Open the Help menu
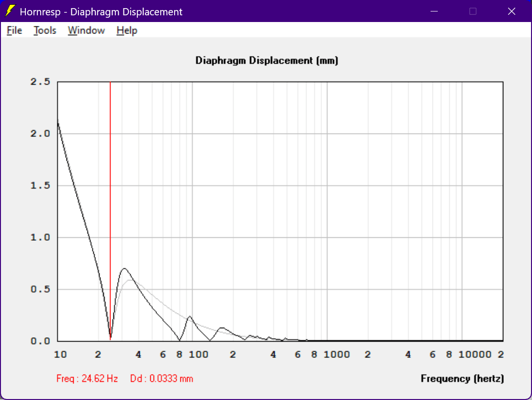The height and width of the screenshot is (400, 532). tap(127, 31)
